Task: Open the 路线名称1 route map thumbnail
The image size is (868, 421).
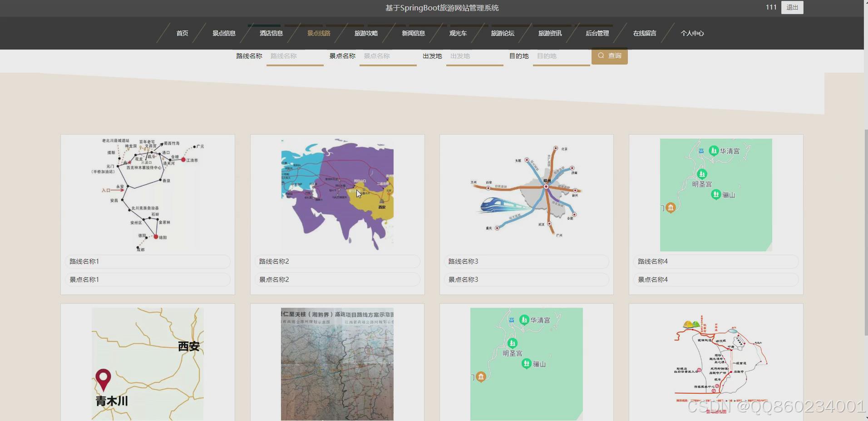Action: tap(148, 195)
